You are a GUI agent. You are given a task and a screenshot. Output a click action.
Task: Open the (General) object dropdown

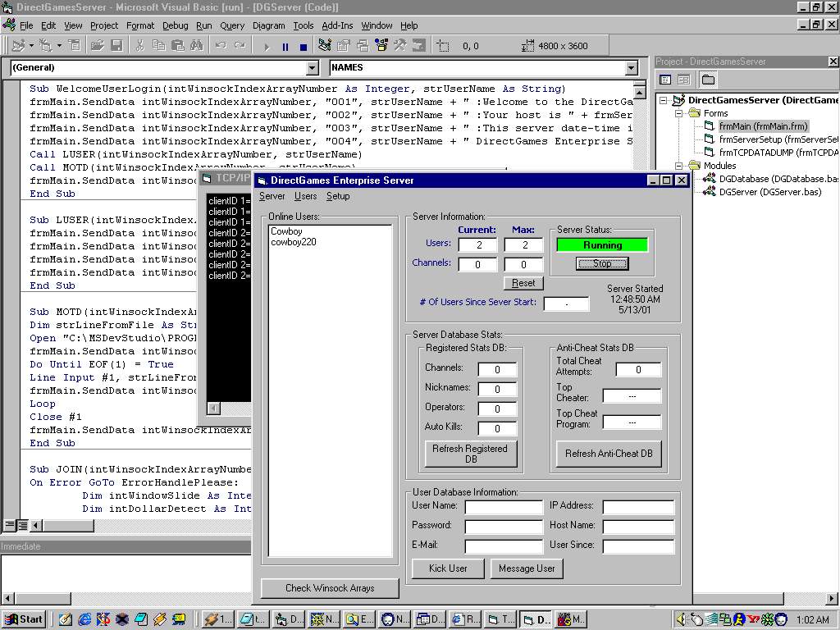(313, 67)
